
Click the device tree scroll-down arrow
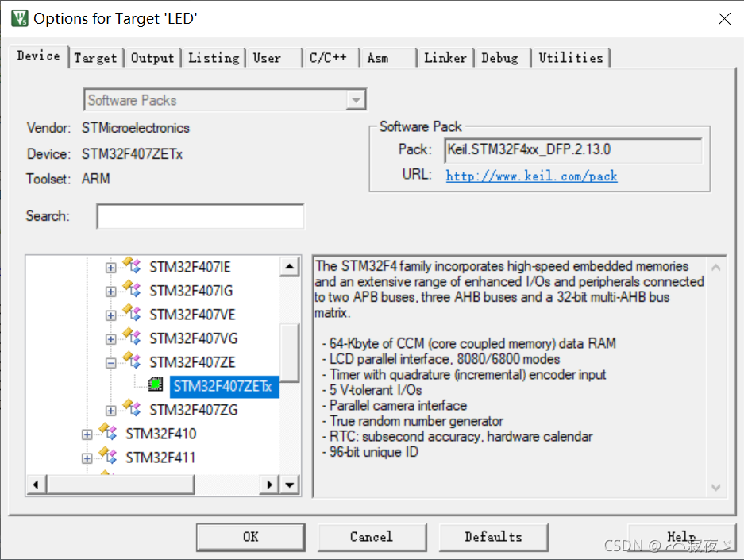[x=290, y=485]
